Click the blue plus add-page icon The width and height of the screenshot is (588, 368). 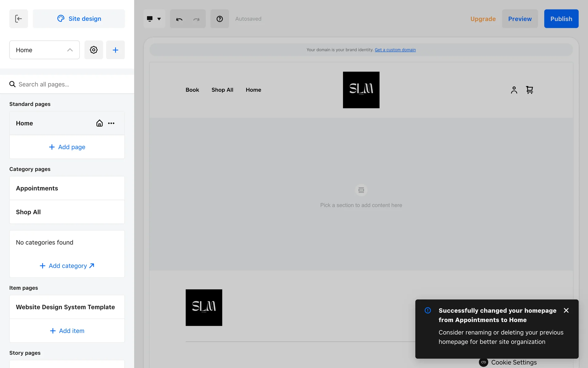click(x=115, y=50)
